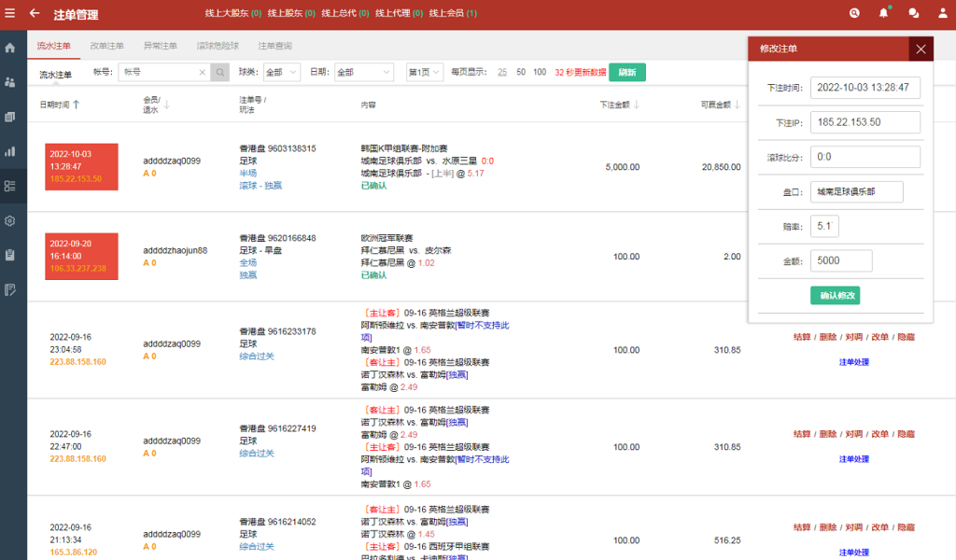Open the settings gear in the sidebar
This screenshot has height=560, width=956.
(12, 221)
